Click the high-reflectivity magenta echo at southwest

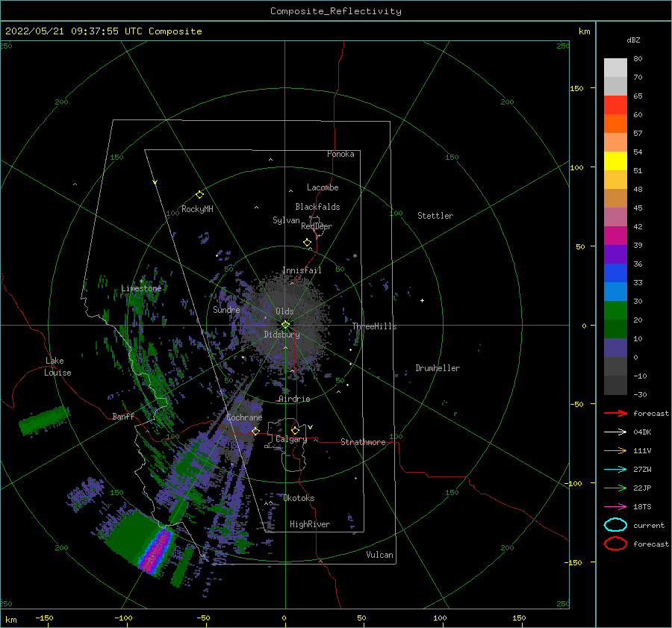pyautogui.click(x=155, y=550)
